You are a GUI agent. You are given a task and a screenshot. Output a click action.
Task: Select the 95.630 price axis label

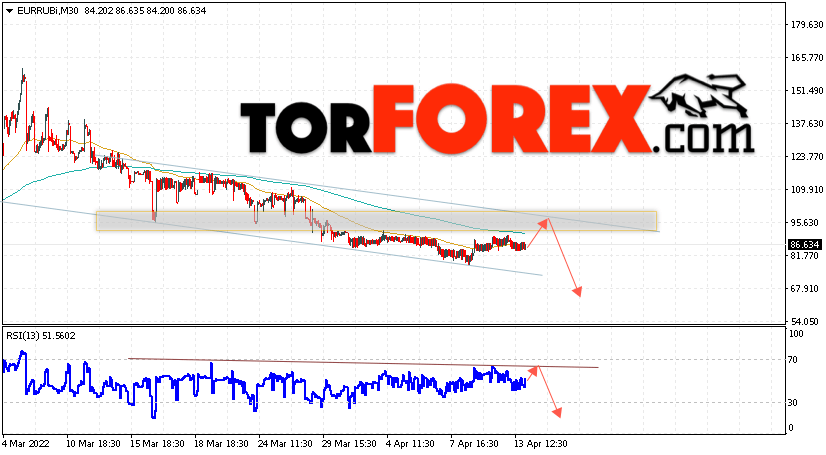tap(807, 223)
